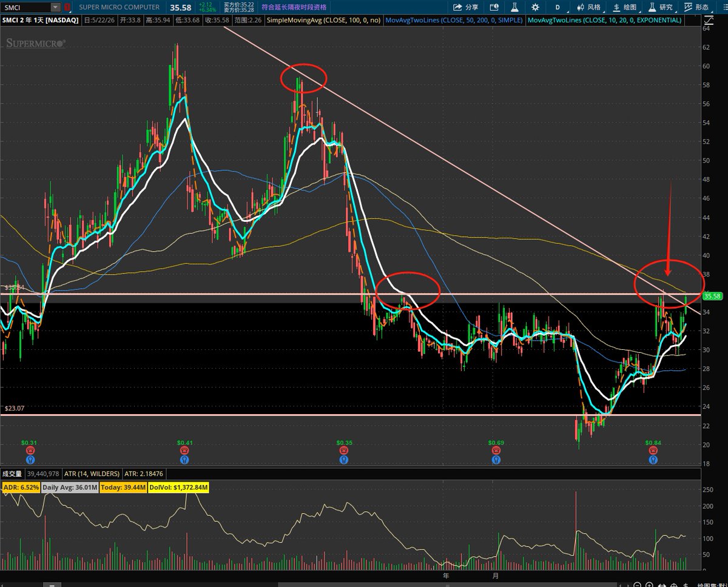Click the volume value 39,440,978
The height and width of the screenshot is (587, 728).
[42, 474]
